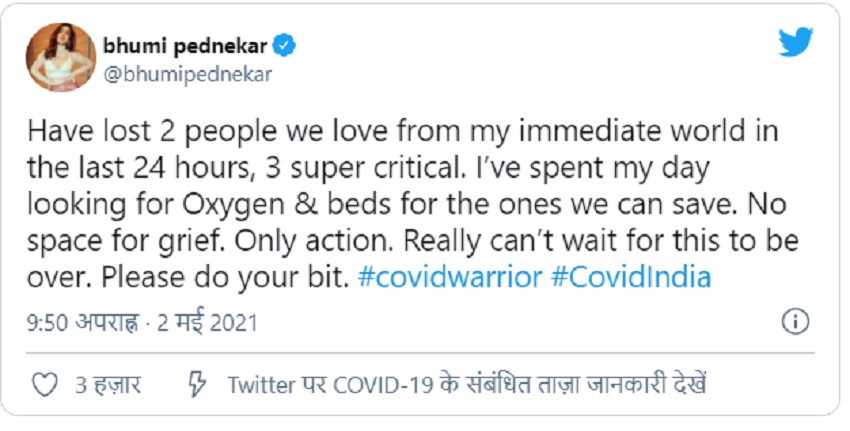
Task: Click the word "Twitter" in the footer
Action: click(x=258, y=385)
